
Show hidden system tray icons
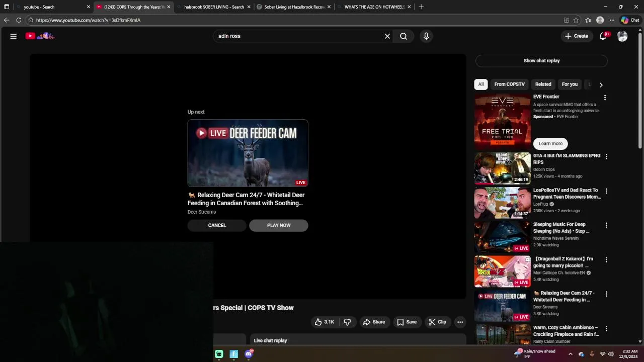pos(570,354)
